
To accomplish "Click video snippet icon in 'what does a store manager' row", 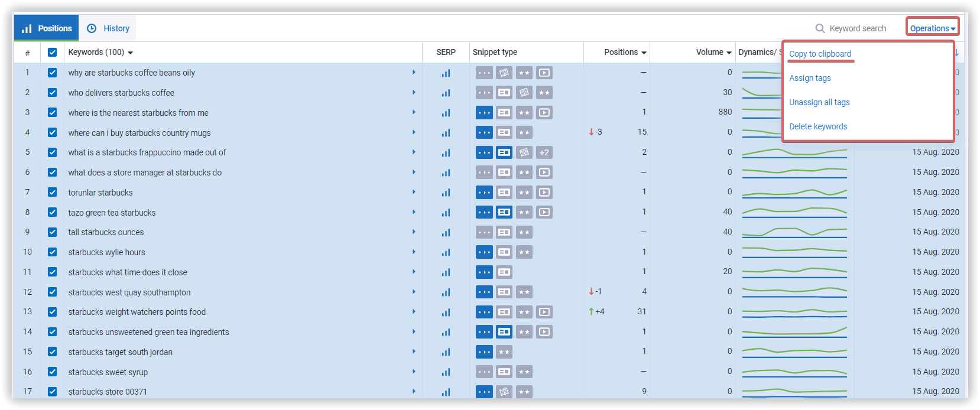I will tap(544, 173).
